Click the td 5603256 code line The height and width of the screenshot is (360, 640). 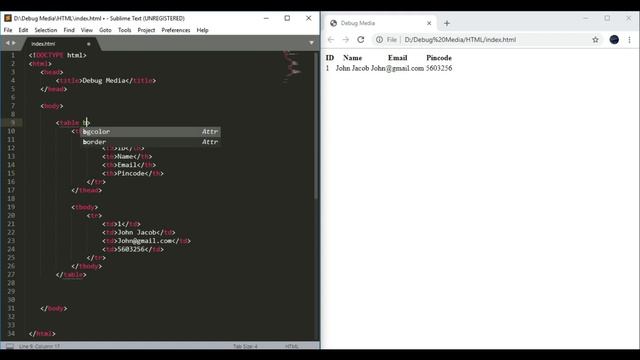[x=133, y=249]
